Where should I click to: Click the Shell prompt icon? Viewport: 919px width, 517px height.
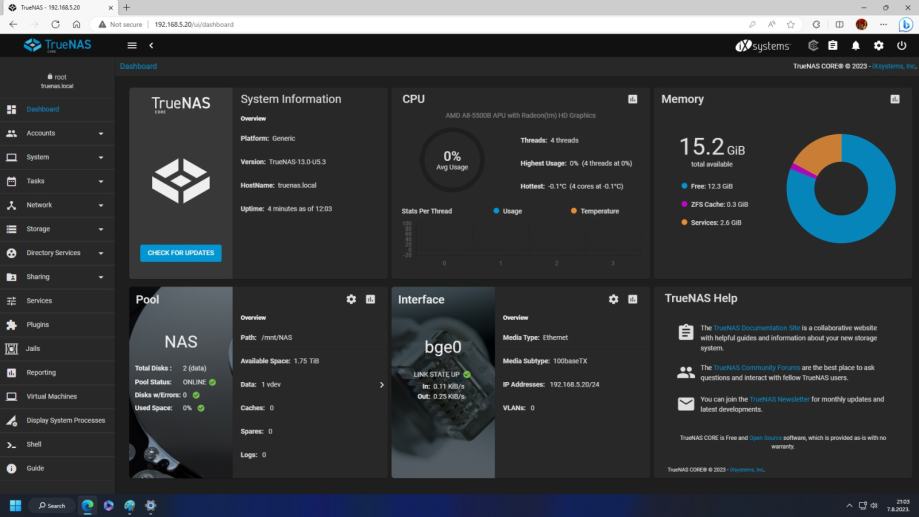pos(11,445)
